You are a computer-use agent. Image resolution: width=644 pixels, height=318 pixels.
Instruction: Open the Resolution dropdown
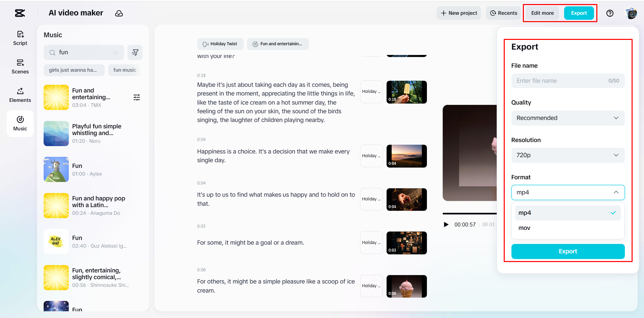pos(567,155)
